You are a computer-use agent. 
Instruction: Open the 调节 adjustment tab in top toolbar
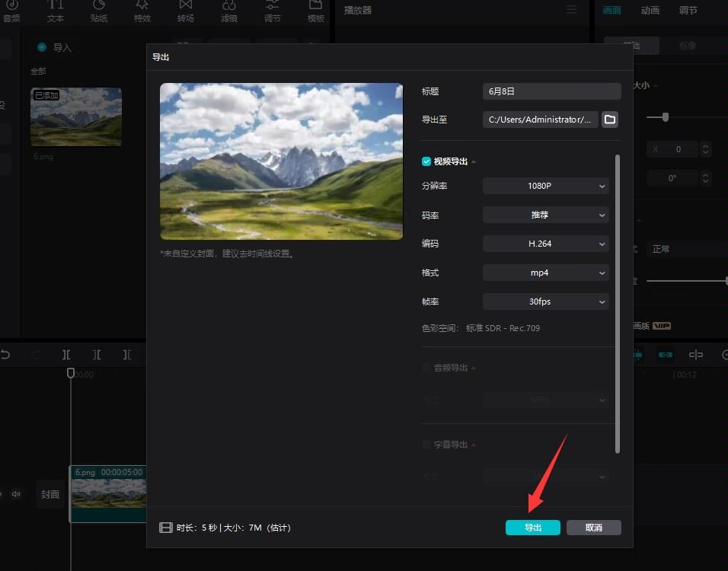(272, 11)
